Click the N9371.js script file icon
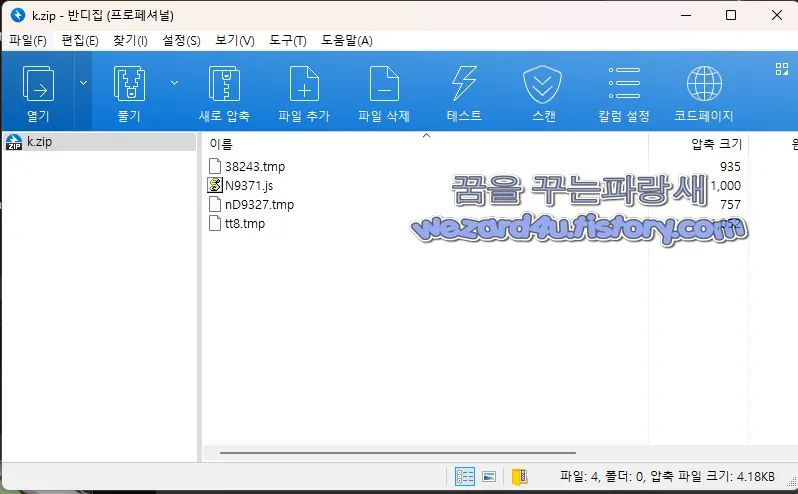The width and height of the screenshot is (798, 494). (215, 185)
